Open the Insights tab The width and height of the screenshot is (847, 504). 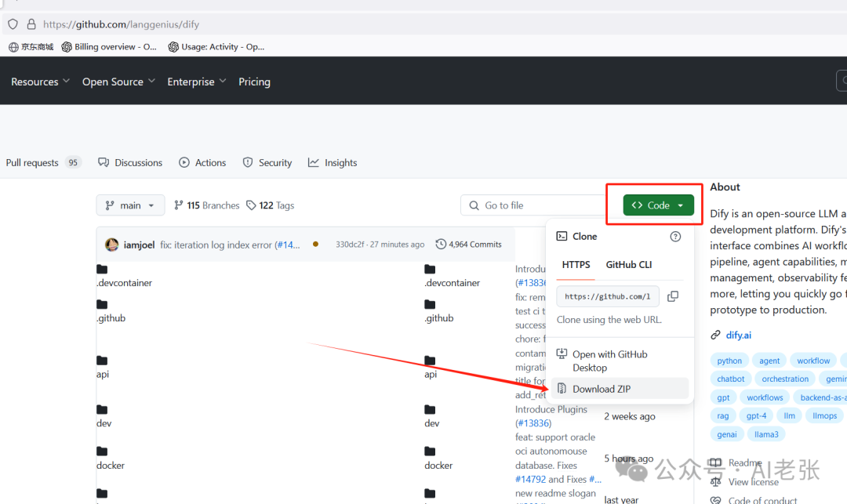click(x=333, y=162)
